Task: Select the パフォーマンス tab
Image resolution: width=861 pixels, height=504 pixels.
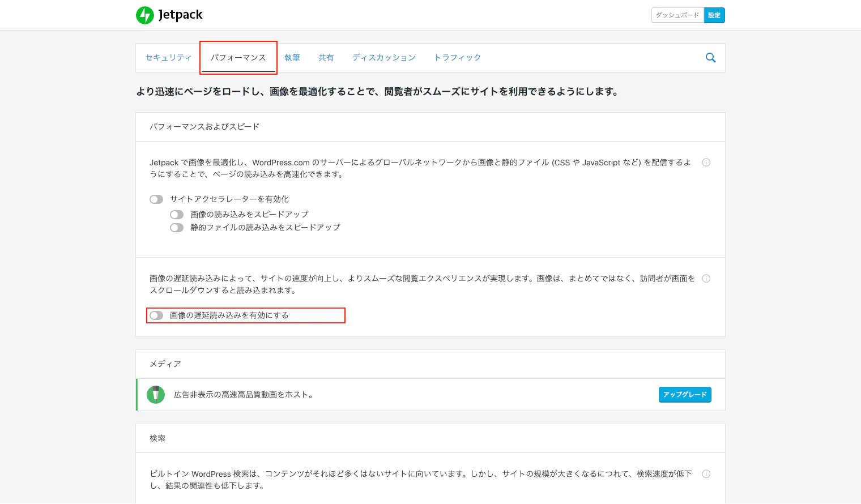Action: tap(238, 58)
